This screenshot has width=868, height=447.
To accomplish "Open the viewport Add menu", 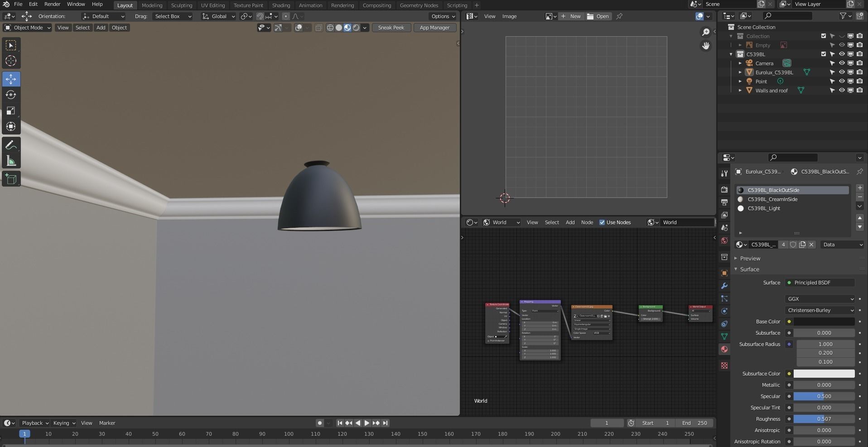I will [101, 28].
